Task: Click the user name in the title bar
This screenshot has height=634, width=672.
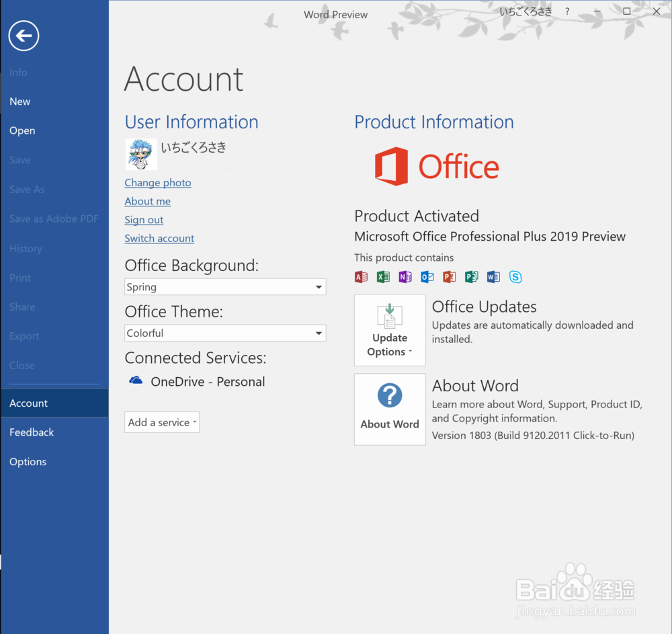Action: pyautogui.click(x=526, y=11)
